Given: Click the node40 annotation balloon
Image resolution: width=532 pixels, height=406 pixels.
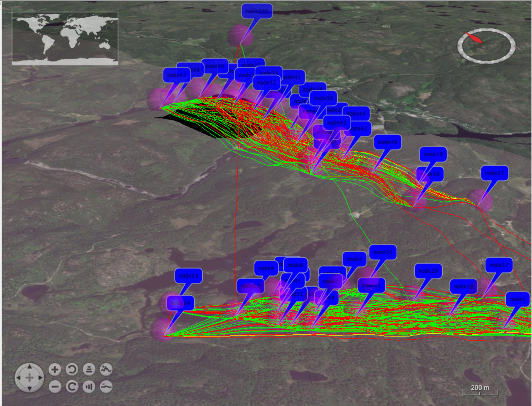Looking at the screenshot, I should (x=387, y=142).
